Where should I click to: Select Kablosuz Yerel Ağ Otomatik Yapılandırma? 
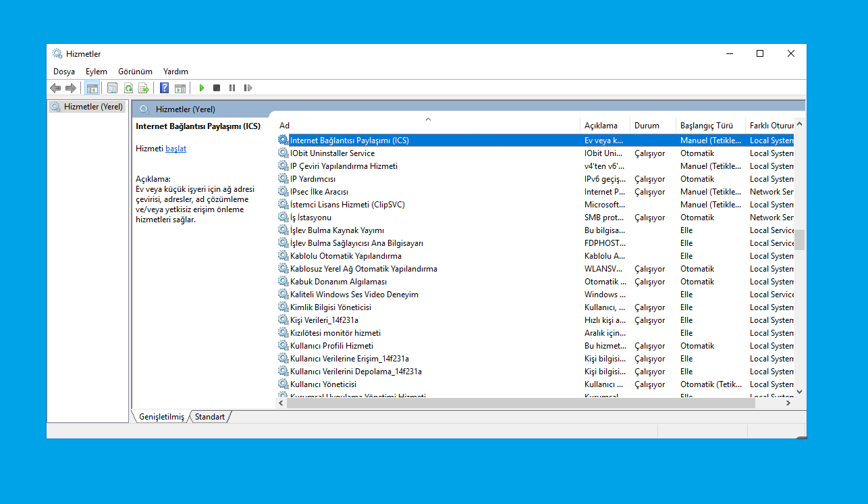[x=535, y=269]
